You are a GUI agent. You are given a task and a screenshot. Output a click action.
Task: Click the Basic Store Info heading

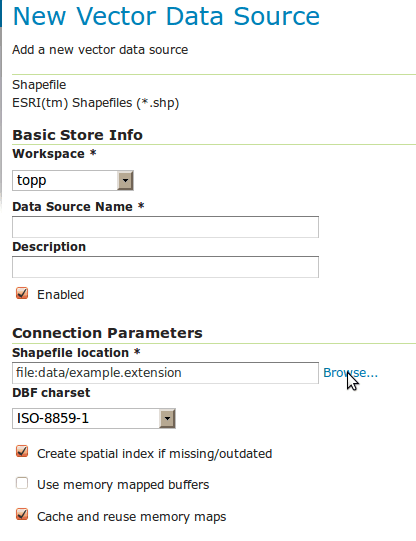click(x=78, y=135)
